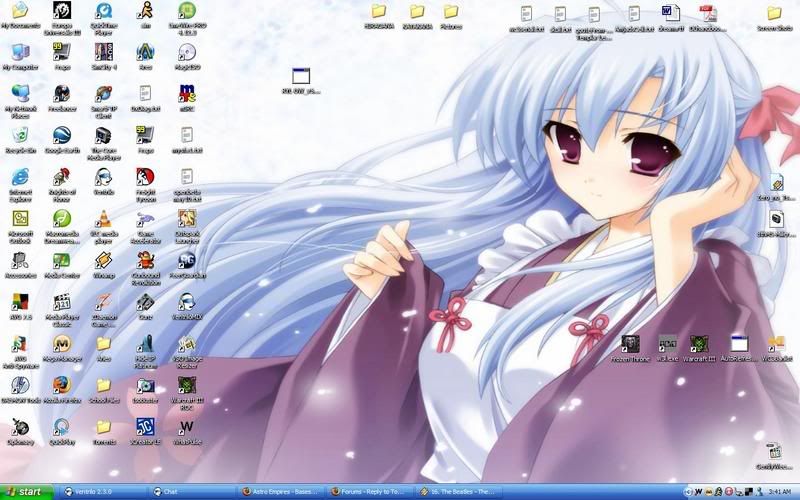Open the Warcraft III desktop shortcut
This screenshot has width=800, height=500.
pyautogui.click(x=700, y=346)
